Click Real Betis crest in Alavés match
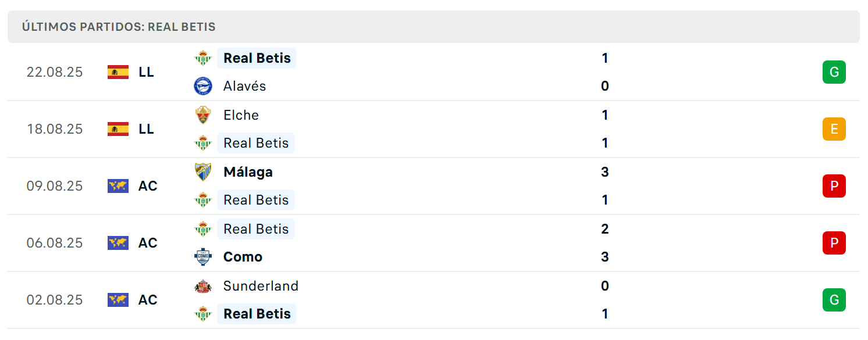 pos(203,58)
